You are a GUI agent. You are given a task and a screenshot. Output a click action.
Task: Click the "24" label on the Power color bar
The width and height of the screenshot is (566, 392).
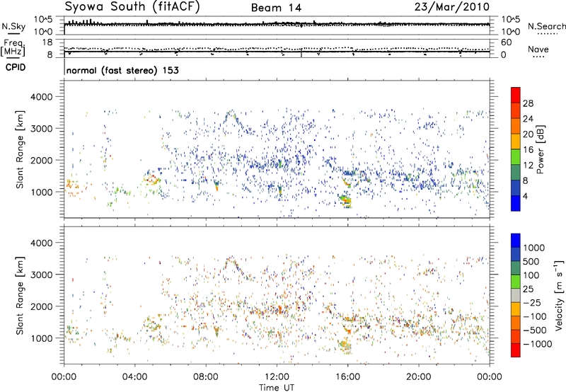[528, 119]
